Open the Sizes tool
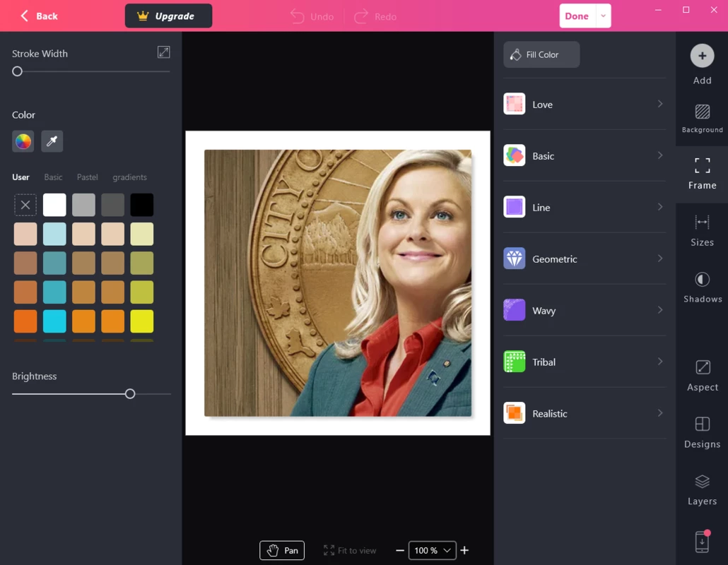This screenshot has height=565, width=728. tap(702, 230)
